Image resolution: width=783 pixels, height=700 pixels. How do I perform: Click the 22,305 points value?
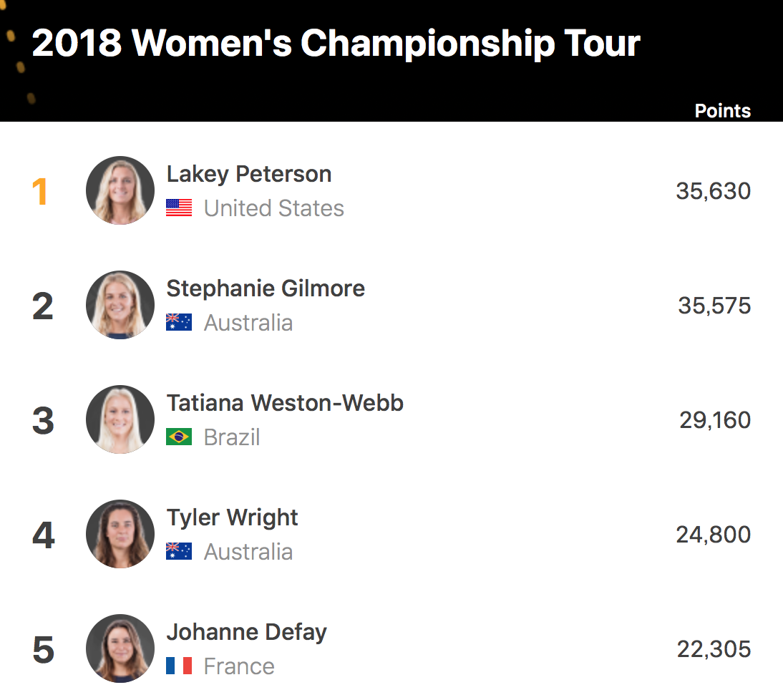pos(714,649)
